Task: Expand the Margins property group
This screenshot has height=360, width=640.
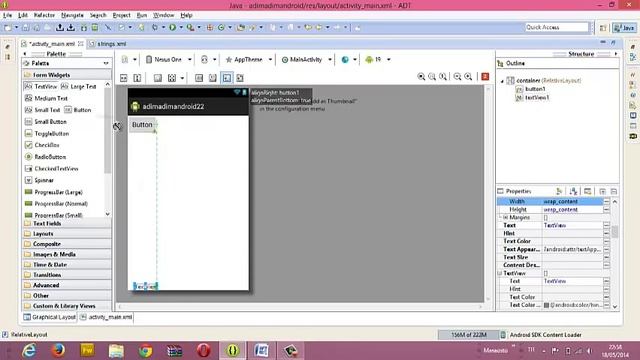Action: (x=505, y=218)
